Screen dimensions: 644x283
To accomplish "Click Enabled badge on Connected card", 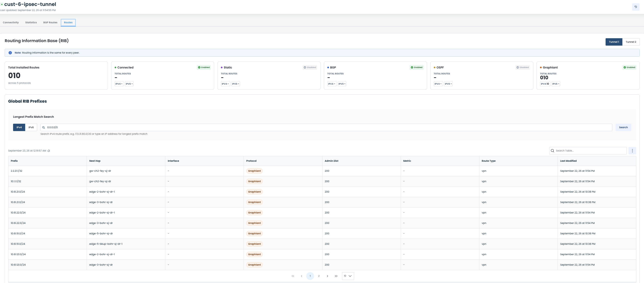I will (x=204, y=67).
